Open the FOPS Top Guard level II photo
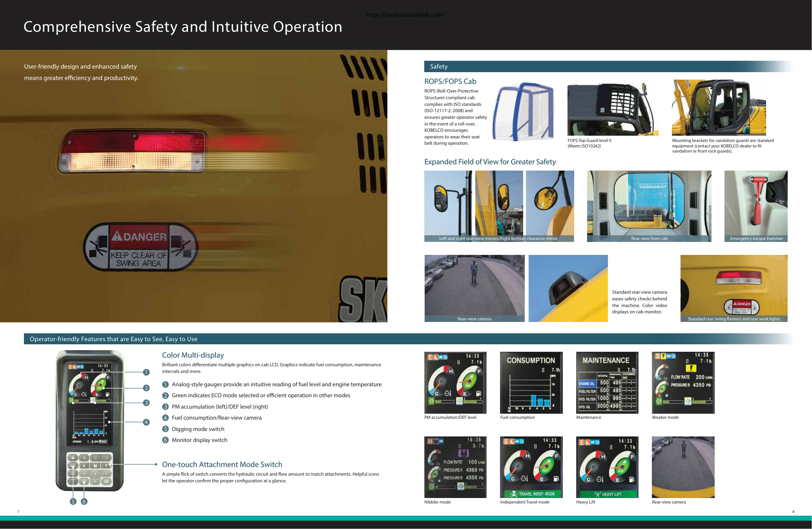The image size is (812, 529). point(613,108)
